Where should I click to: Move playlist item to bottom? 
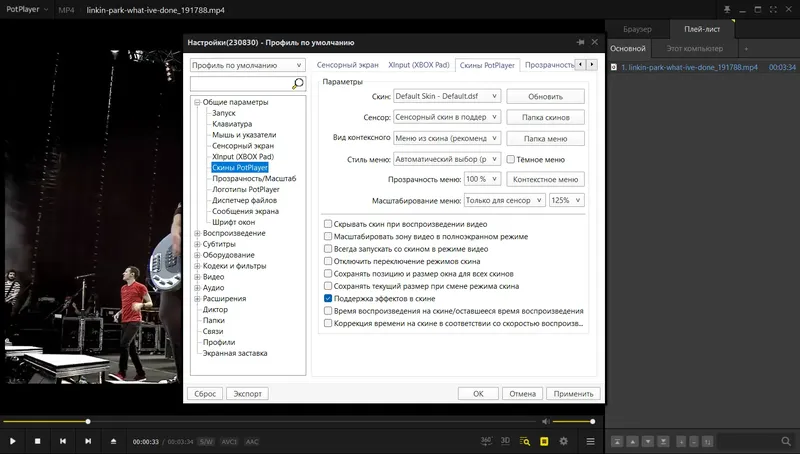point(663,442)
